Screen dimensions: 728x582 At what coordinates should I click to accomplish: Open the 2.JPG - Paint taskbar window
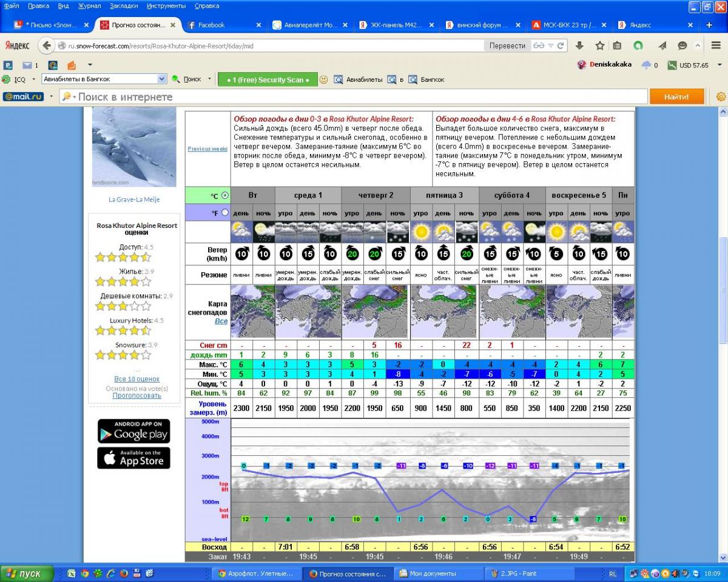529,574
